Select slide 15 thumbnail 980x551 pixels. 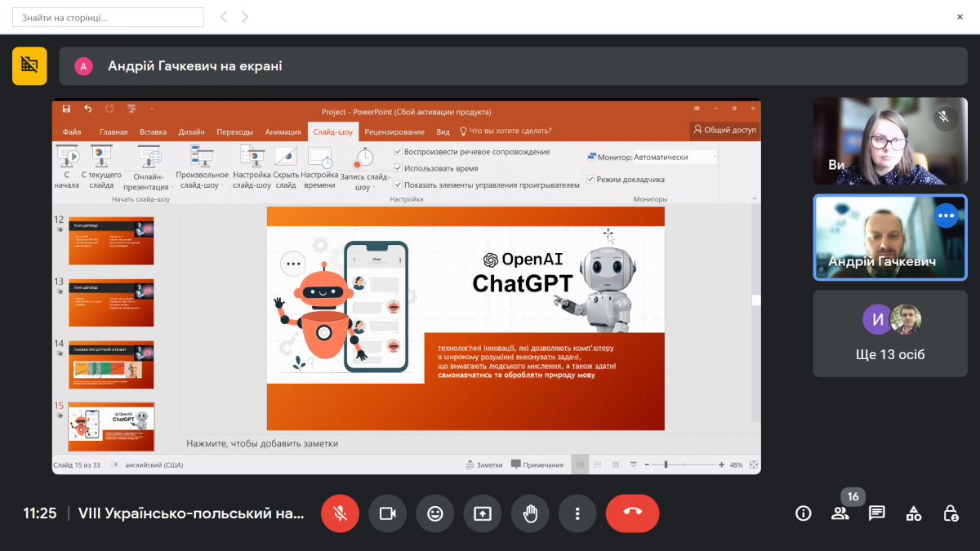pyautogui.click(x=110, y=426)
